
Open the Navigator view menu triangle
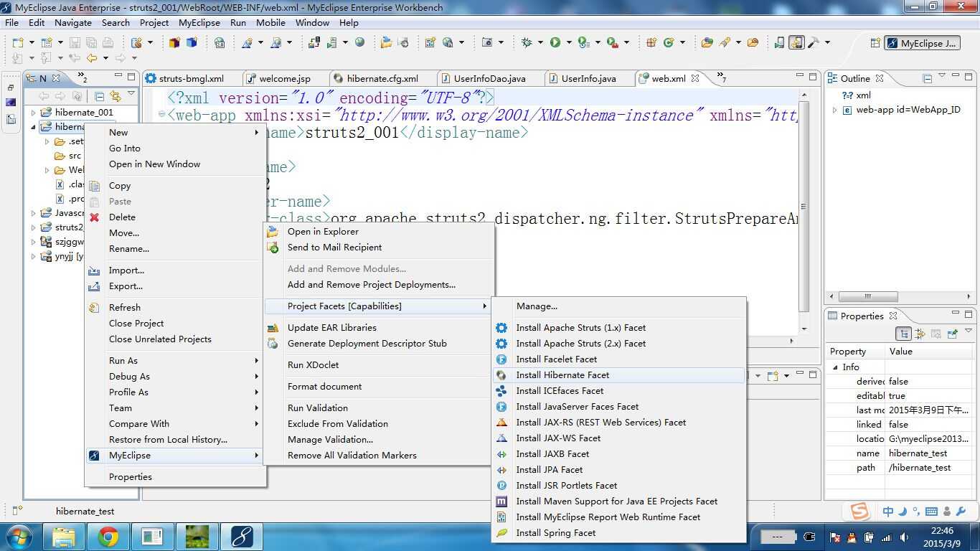[131, 94]
